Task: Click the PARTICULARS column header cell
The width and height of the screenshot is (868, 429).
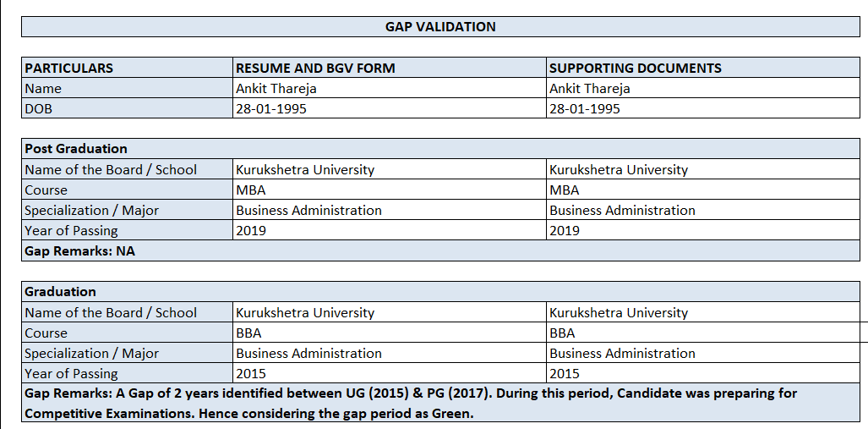Action: pos(128,68)
